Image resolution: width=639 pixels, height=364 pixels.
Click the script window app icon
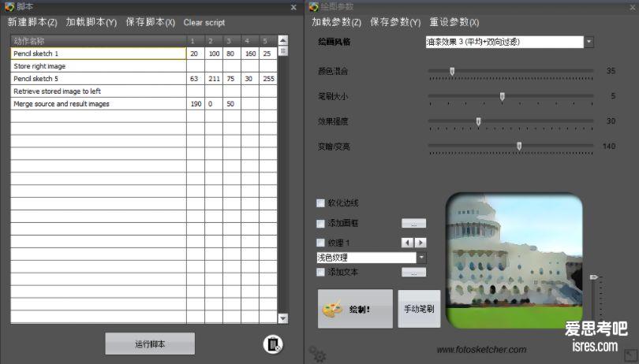(9, 6)
